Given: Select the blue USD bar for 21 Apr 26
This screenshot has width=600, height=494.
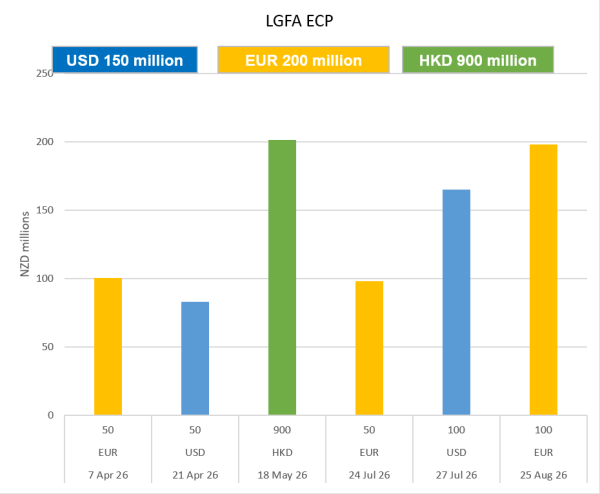Looking at the screenshot, I should tap(195, 358).
